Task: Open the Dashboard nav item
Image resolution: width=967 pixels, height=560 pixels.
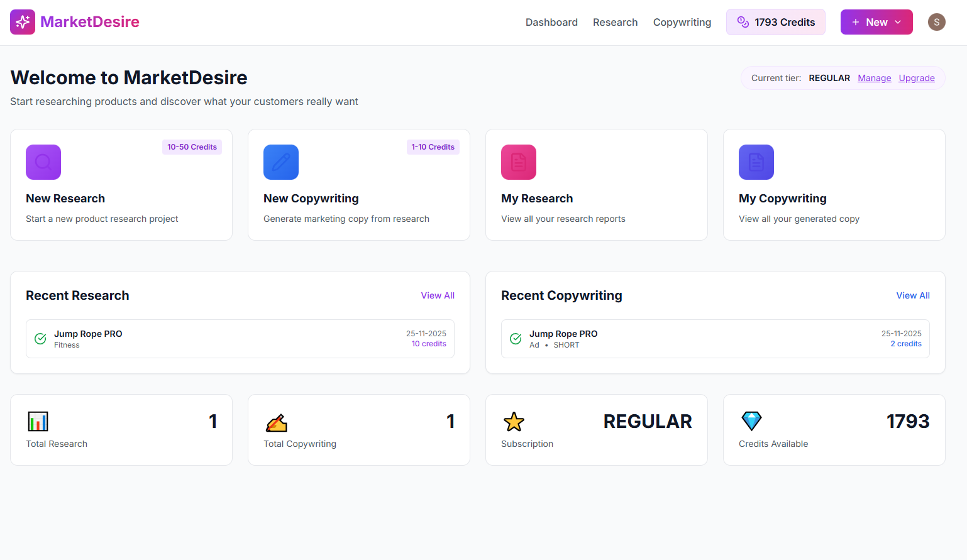Action: click(551, 22)
